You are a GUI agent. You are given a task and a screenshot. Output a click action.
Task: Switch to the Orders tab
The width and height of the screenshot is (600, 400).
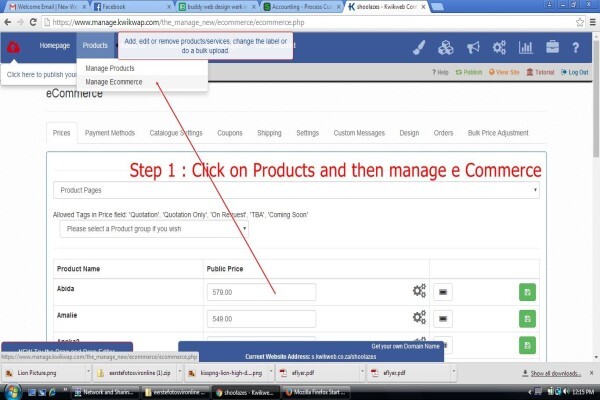tap(443, 133)
